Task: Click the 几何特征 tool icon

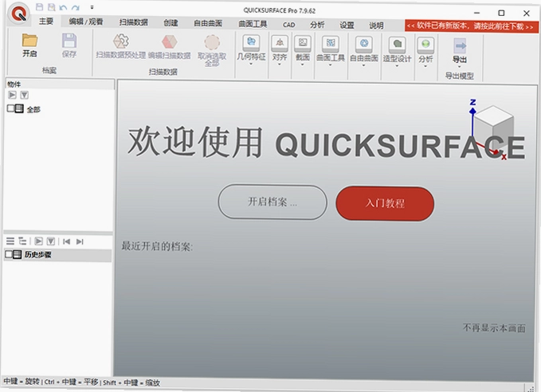Action: pos(251,43)
